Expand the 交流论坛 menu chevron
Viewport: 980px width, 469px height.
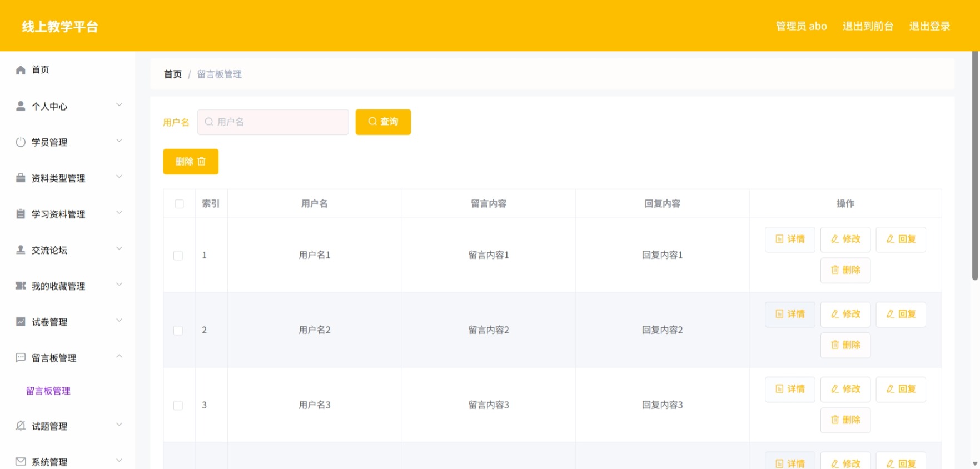[119, 248]
